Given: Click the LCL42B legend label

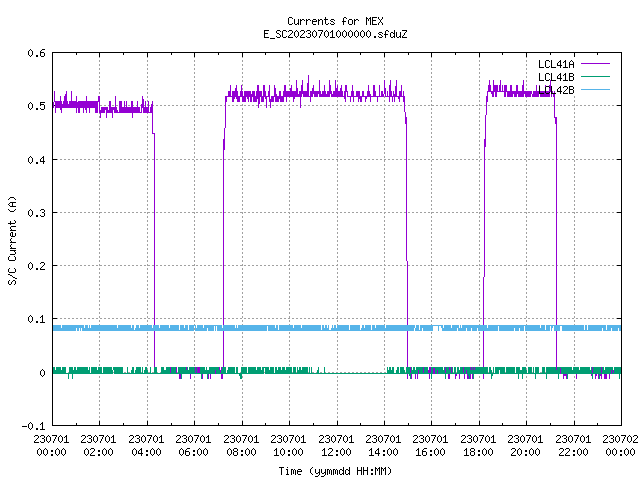Looking at the screenshot, I should click(556, 90).
